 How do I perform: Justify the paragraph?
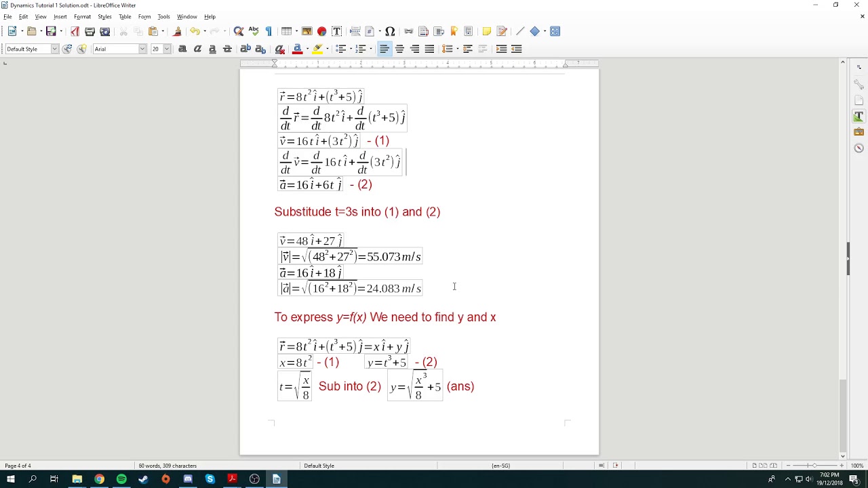[429, 49]
